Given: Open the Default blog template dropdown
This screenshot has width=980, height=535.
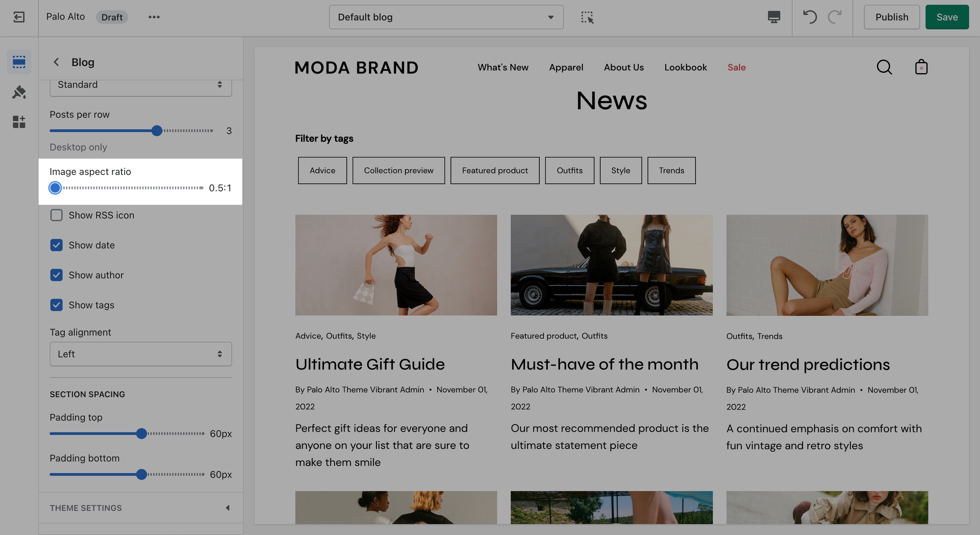Looking at the screenshot, I should 446,17.
